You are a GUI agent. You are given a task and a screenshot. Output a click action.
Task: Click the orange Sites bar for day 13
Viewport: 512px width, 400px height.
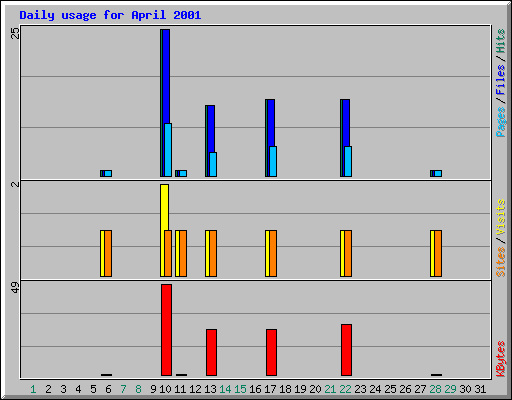tap(213, 253)
